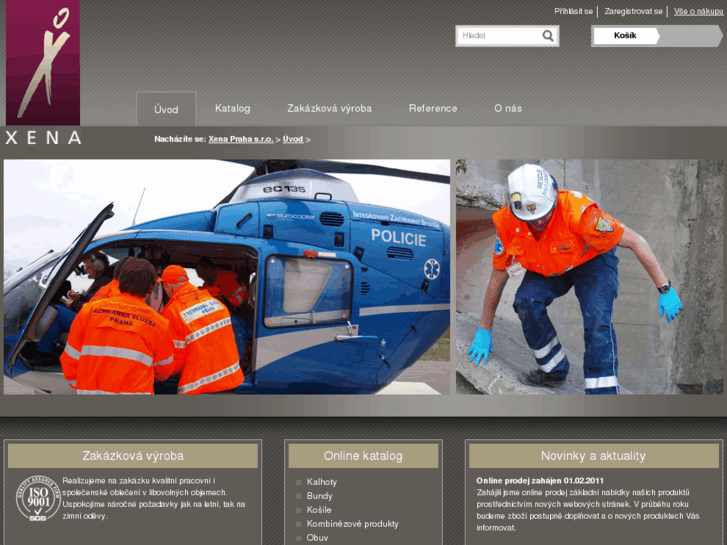Viewport: 727px width, 545px height.
Task: Open the Košík shopping cart
Action: (625, 36)
